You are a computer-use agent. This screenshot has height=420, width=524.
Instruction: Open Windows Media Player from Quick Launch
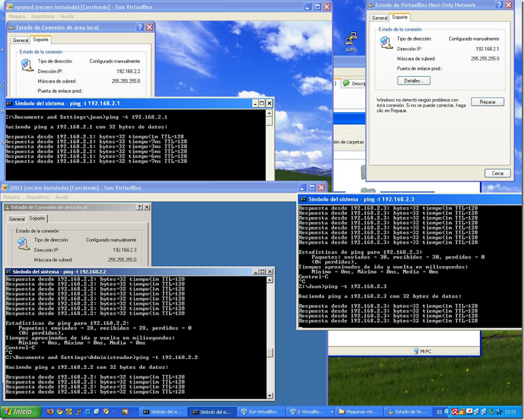(106, 411)
